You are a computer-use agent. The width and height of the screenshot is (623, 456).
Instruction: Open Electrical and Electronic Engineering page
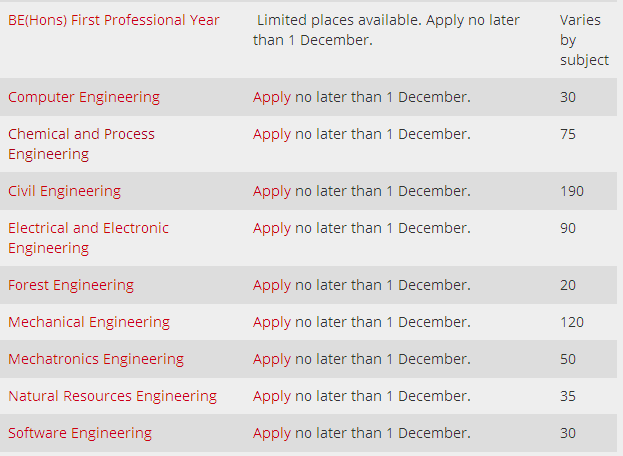click(88, 237)
